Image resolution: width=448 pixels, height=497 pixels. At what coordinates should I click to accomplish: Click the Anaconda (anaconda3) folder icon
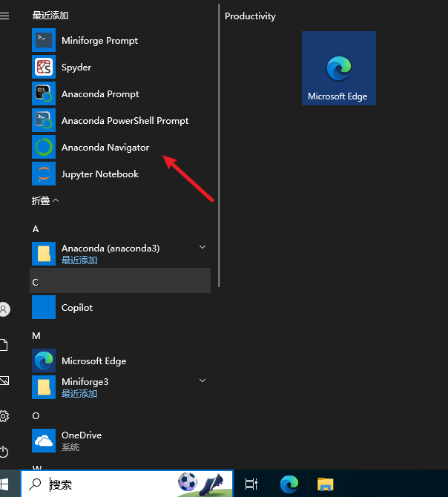[44, 254]
